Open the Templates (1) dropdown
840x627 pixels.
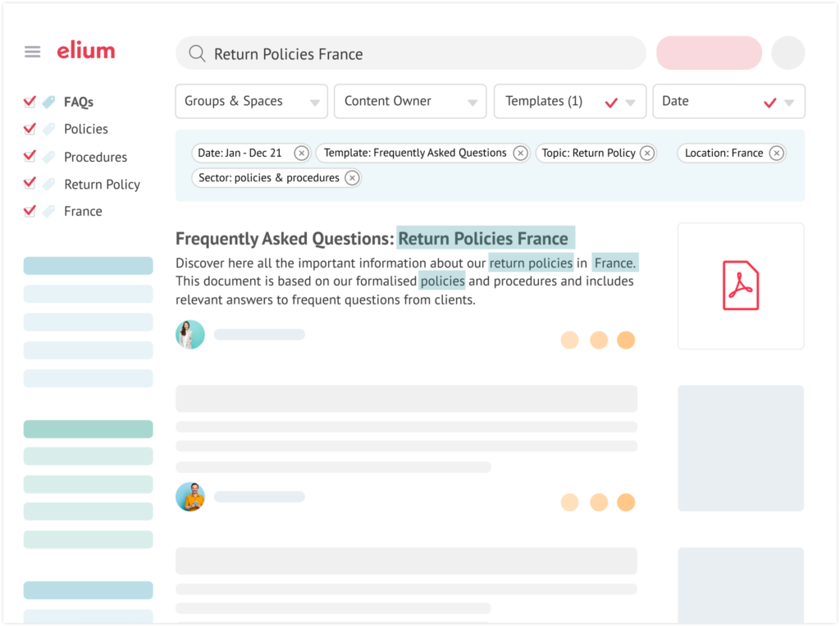click(x=569, y=101)
